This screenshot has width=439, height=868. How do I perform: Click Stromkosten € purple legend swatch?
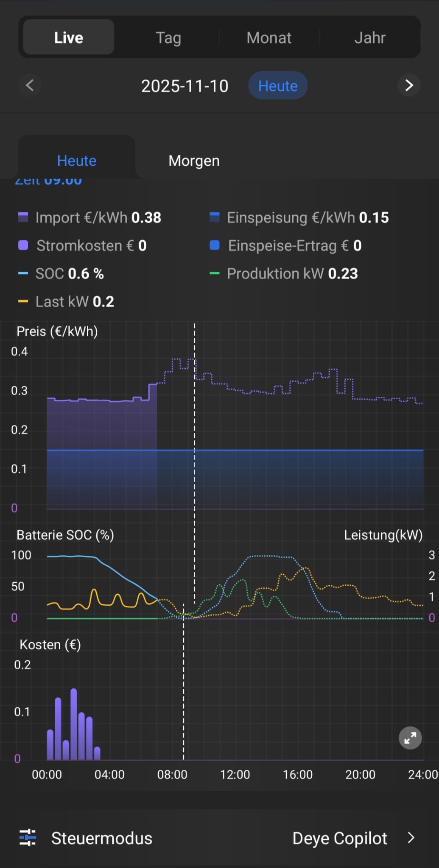tap(23, 245)
